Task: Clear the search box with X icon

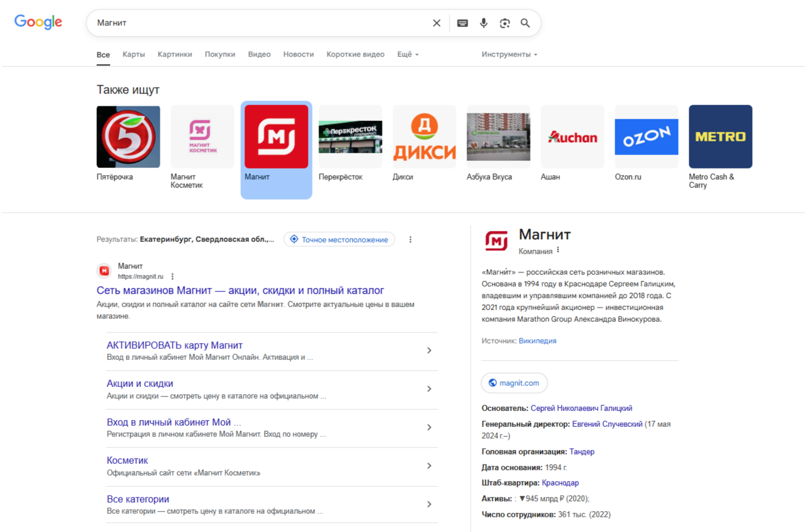Action: click(x=436, y=23)
